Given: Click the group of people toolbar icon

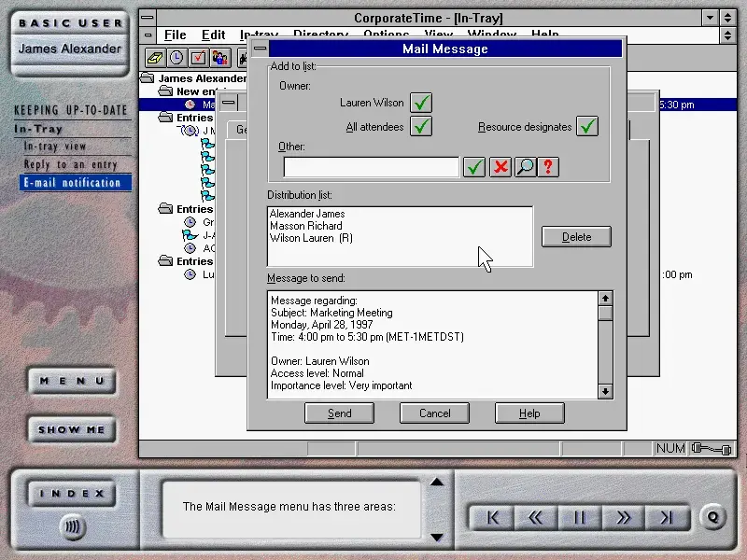Looking at the screenshot, I should tap(219, 58).
